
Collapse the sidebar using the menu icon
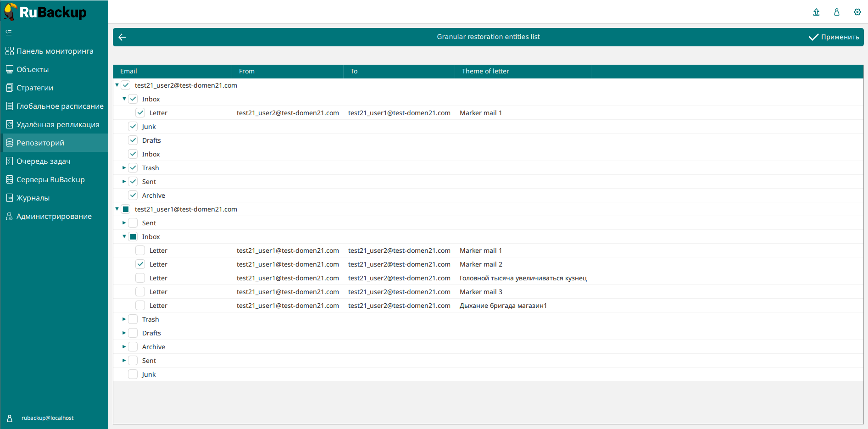[x=9, y=33]
